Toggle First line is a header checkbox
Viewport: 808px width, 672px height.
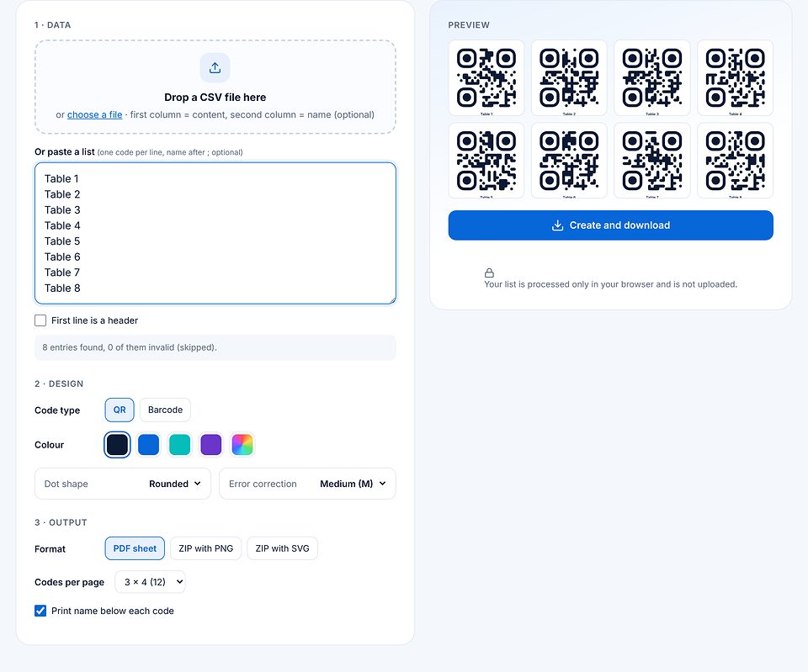point(40,320)
